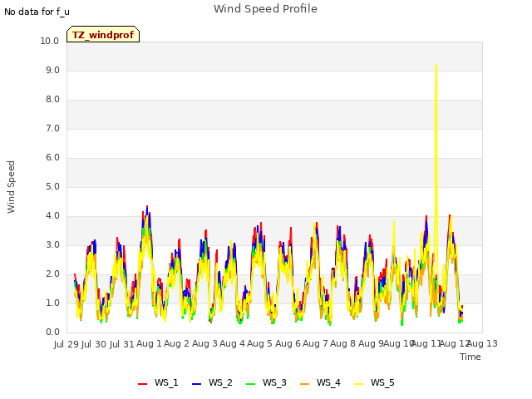
Task: Click the orange WS_4 legend swatch
Action: (x=305, y=384)
